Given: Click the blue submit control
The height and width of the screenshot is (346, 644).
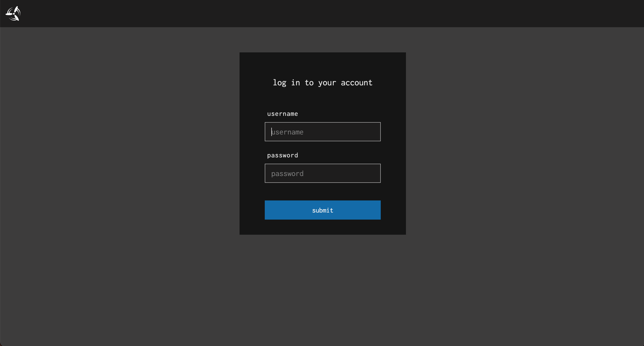Looking at the screenshot, I should (323, 210).
